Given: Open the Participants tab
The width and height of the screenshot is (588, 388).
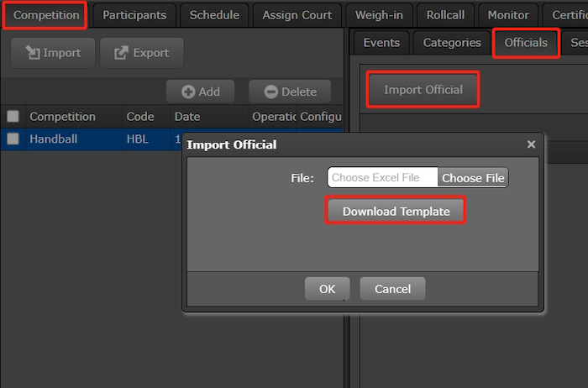Looking at the screenshot, I should coord(134,15).
